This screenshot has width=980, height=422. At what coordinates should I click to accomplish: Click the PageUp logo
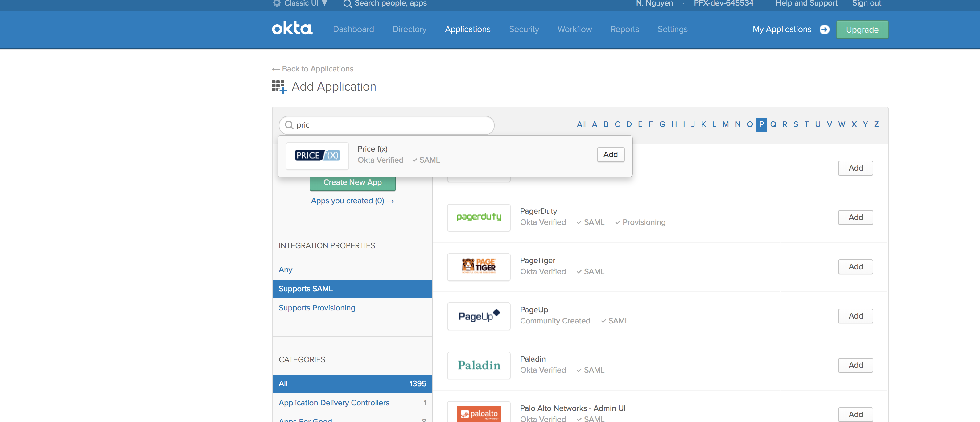(479, 316)
